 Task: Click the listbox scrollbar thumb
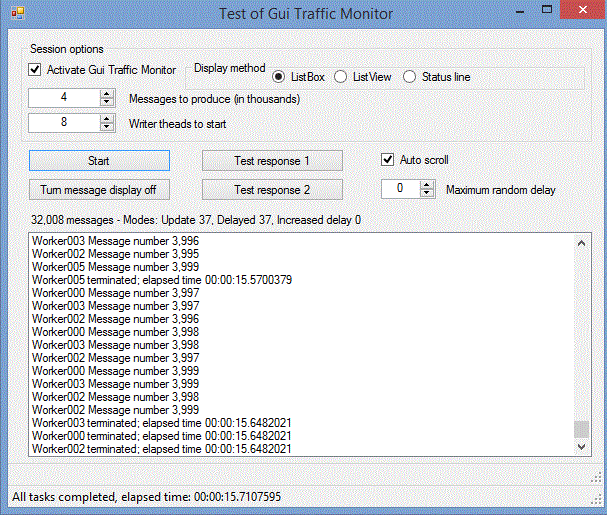(x=581, y=429)
